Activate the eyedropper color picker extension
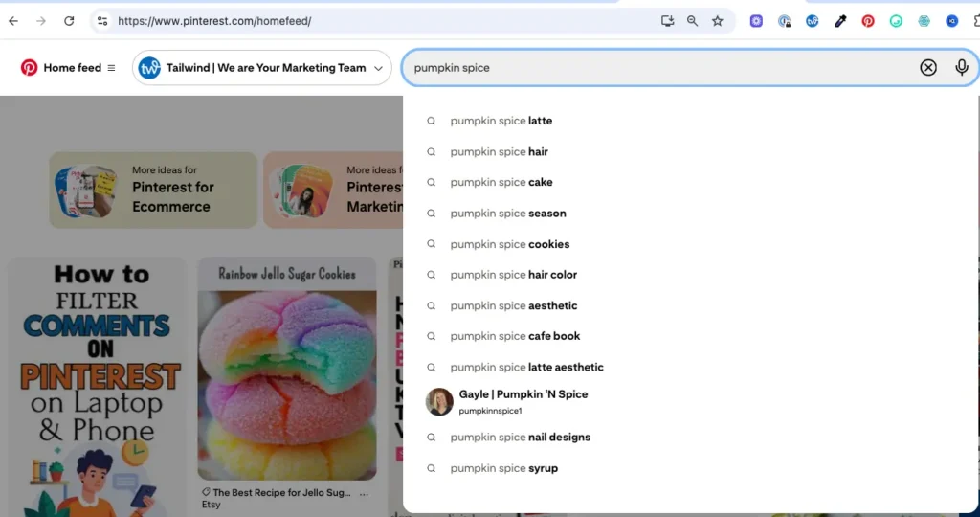 (840, 21)
